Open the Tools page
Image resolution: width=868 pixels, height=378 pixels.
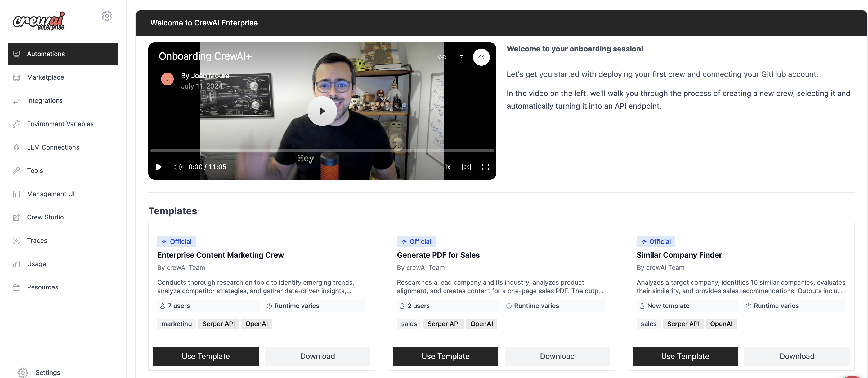63,171
